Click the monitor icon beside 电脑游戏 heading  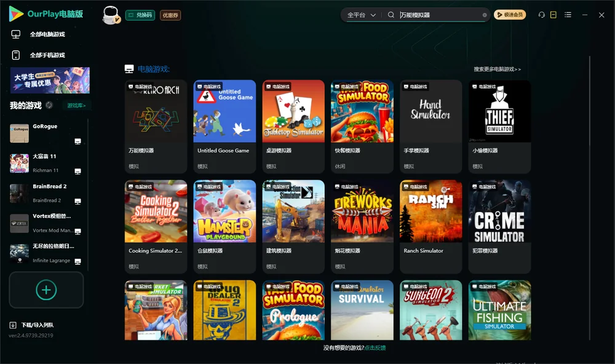[x=129, y=69]
